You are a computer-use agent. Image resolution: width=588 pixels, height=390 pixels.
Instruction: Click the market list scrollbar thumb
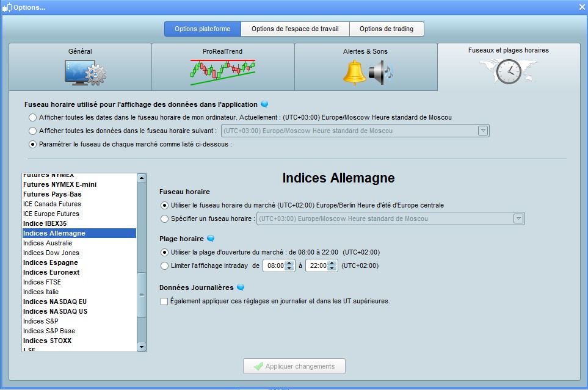pyautogui.click(x=142, y=295)
